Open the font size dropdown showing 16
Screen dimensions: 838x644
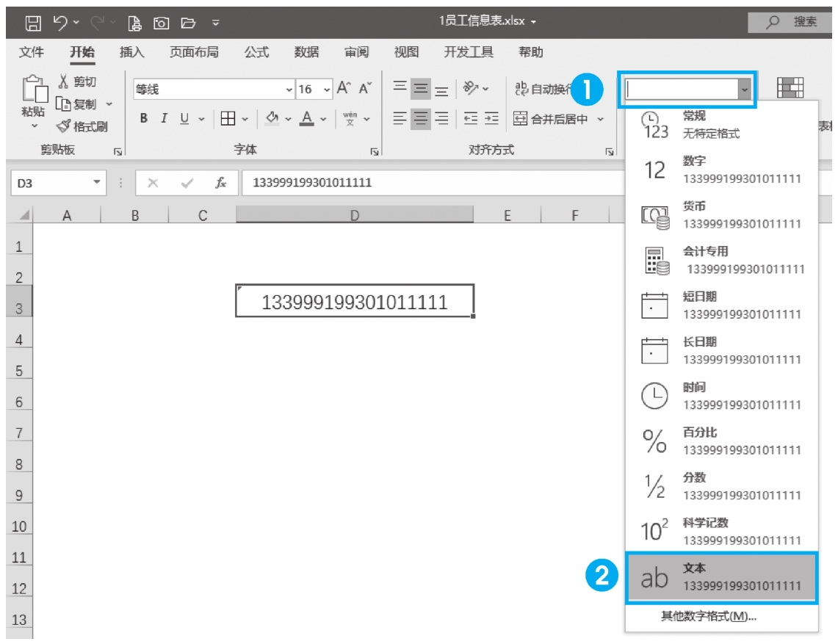[328, 90]
